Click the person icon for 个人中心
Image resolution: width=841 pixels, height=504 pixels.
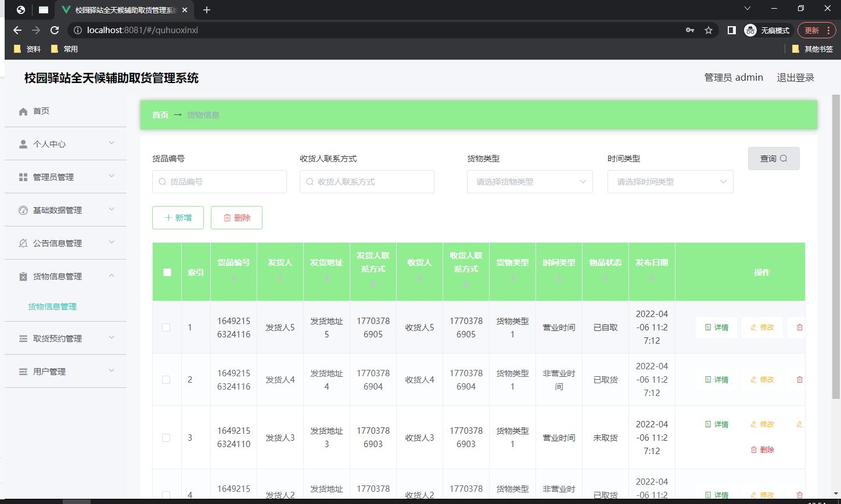[23, 144]
